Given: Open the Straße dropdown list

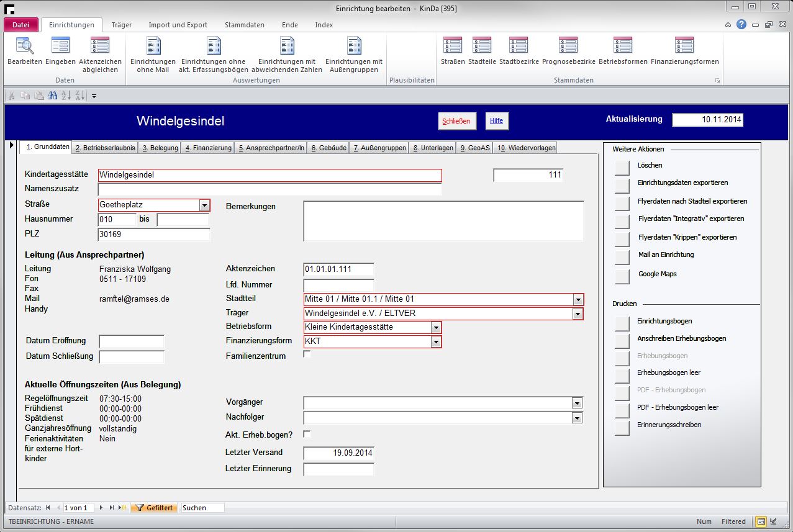Looking at the screenshot, I should 204,205.
